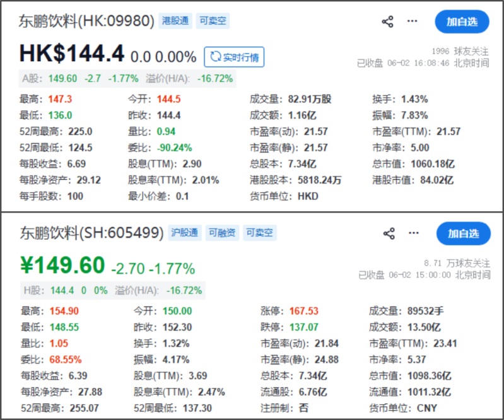
Task: Open more options menu for SH:605499
Action: tap(414, 233)
